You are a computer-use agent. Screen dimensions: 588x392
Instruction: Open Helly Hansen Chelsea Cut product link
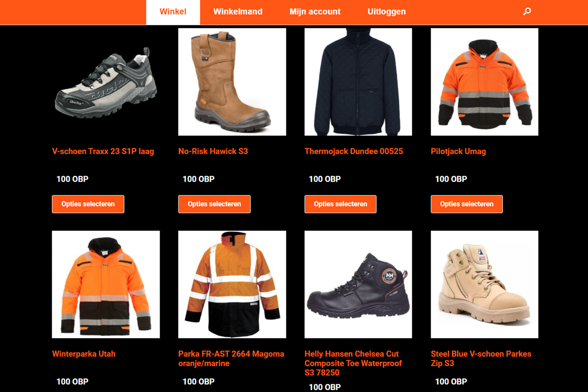click(353, 363)
